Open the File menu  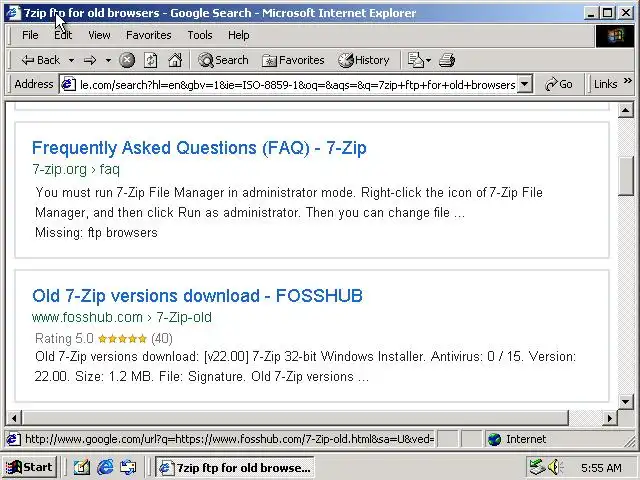30,35
